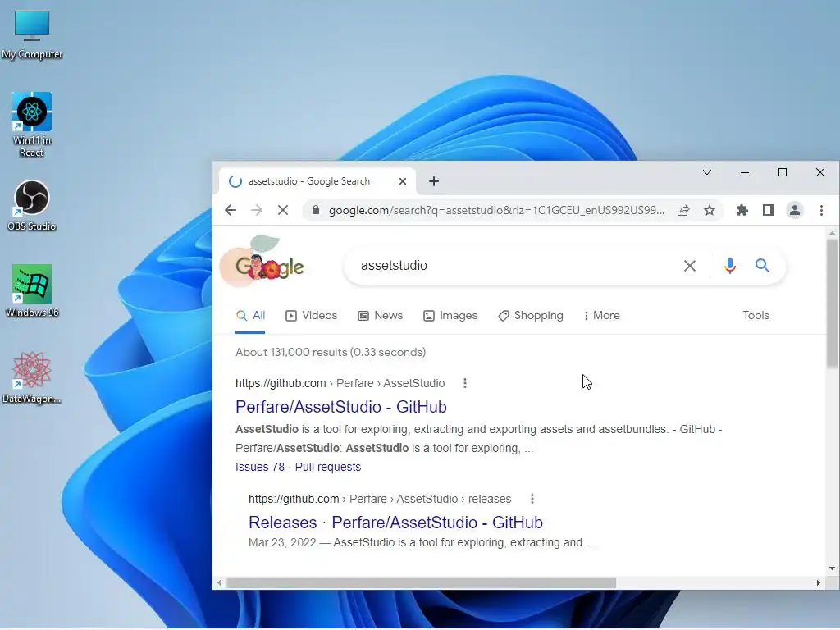840x630 pixels.
Task: Launch Windows 96 desktop shortcut
Action: [x=32, y=290]
